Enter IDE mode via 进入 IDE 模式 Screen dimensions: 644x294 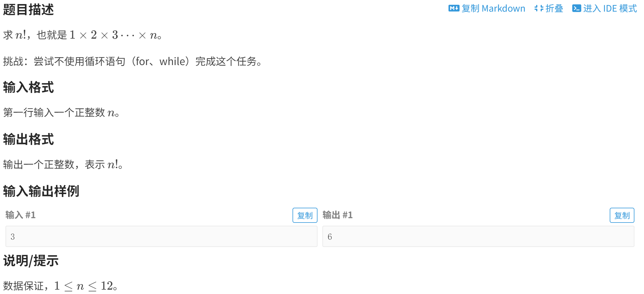(x=610, y=8)
